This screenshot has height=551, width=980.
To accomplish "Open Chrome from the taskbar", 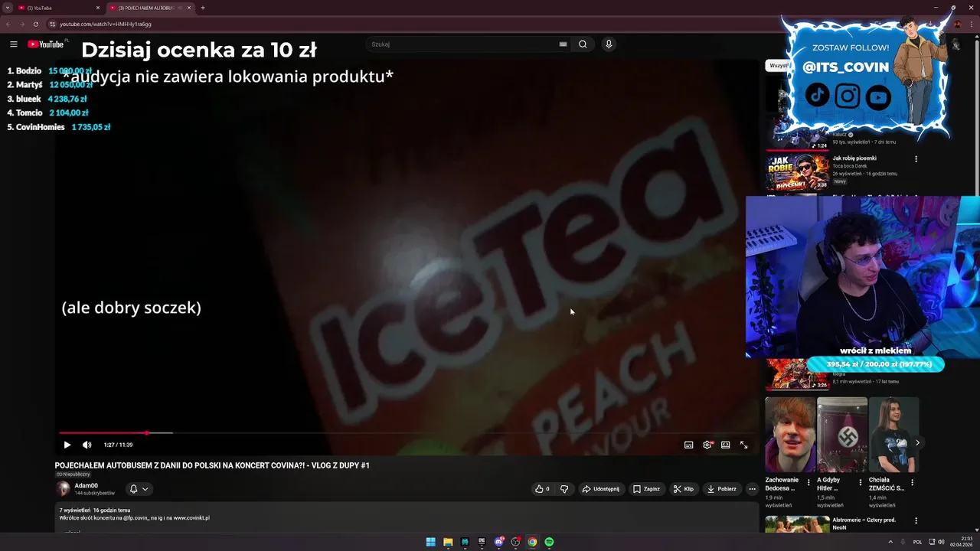I will [532, 542].
